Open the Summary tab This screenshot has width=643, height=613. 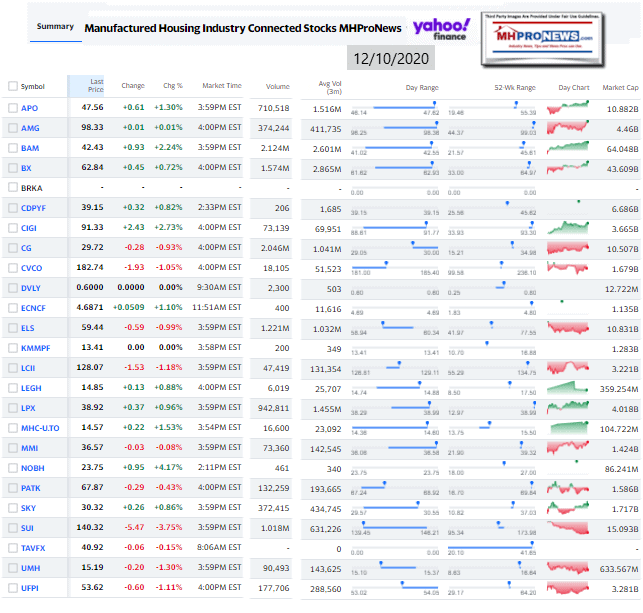pos(55,27)
